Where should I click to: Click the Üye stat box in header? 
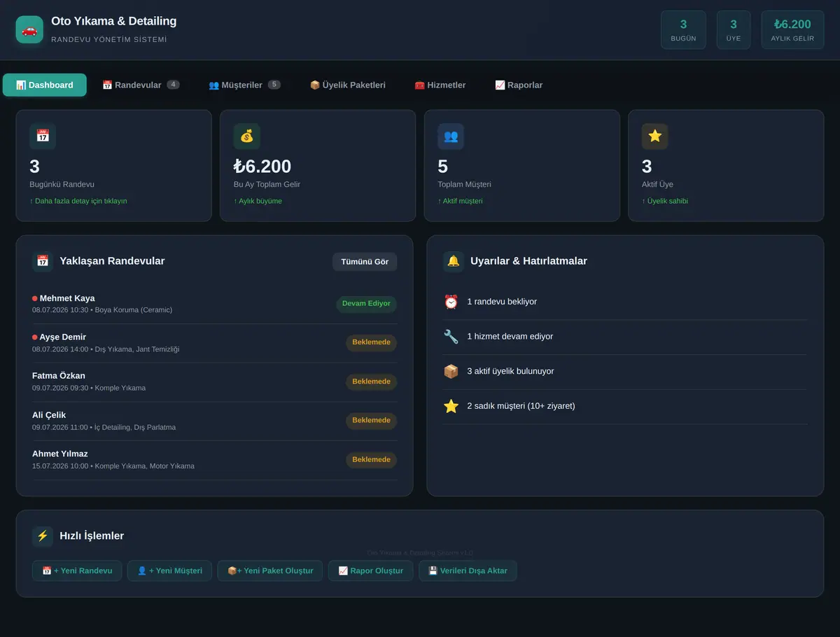pos(734,30)
